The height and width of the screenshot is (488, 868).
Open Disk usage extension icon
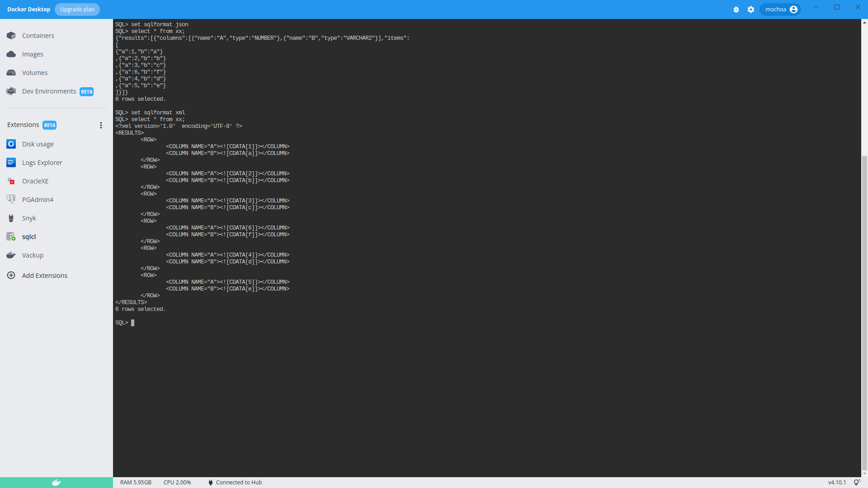click(11, 144)
